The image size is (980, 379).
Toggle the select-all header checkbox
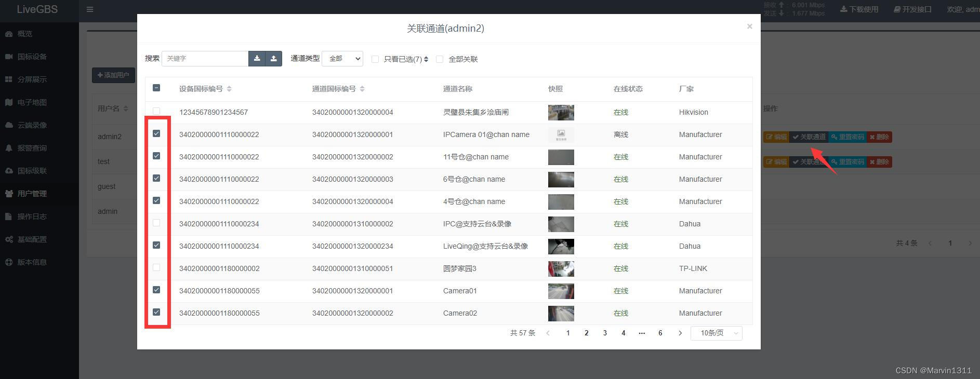156,88
